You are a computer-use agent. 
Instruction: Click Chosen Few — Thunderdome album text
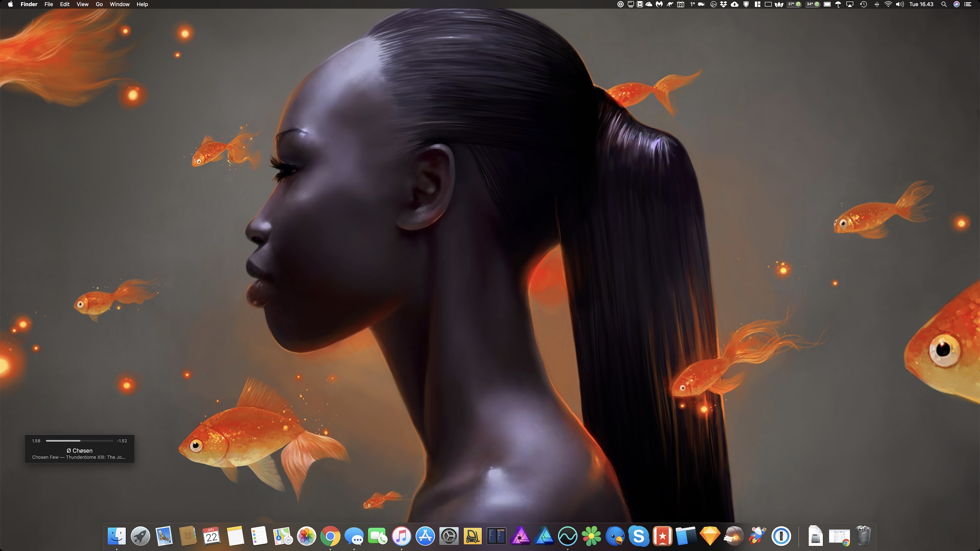click(78, 457)
